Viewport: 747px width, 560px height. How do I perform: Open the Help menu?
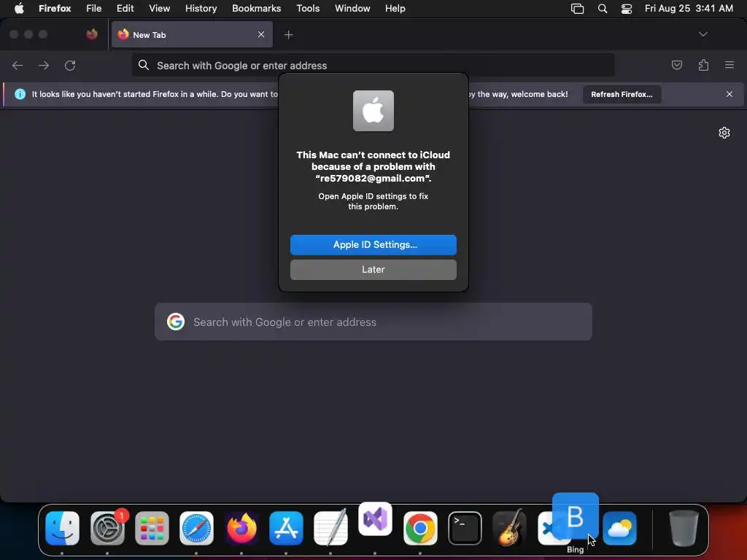coord(395,9)
